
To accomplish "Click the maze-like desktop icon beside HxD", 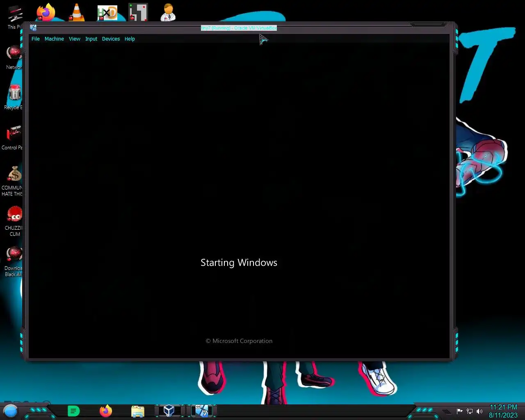I will click(138, 12).
